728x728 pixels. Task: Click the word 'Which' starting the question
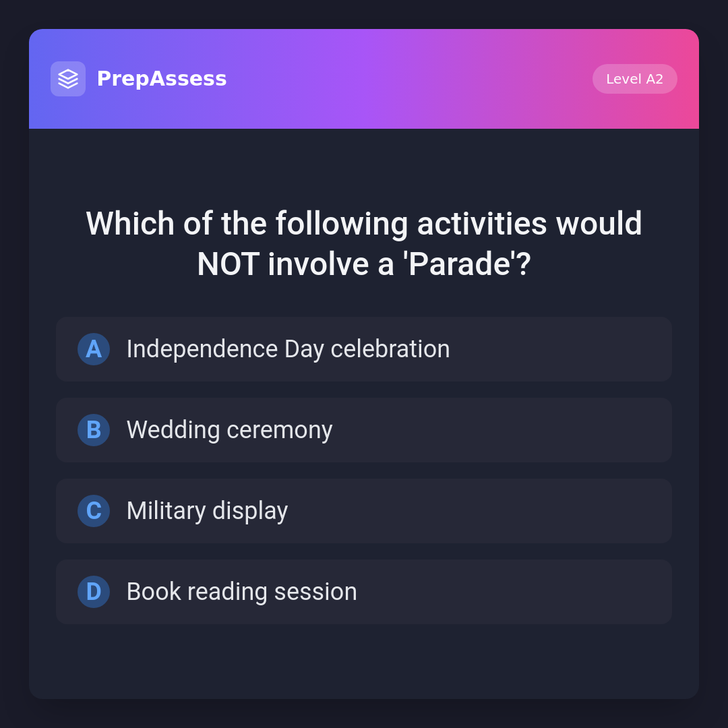[130, 224]
